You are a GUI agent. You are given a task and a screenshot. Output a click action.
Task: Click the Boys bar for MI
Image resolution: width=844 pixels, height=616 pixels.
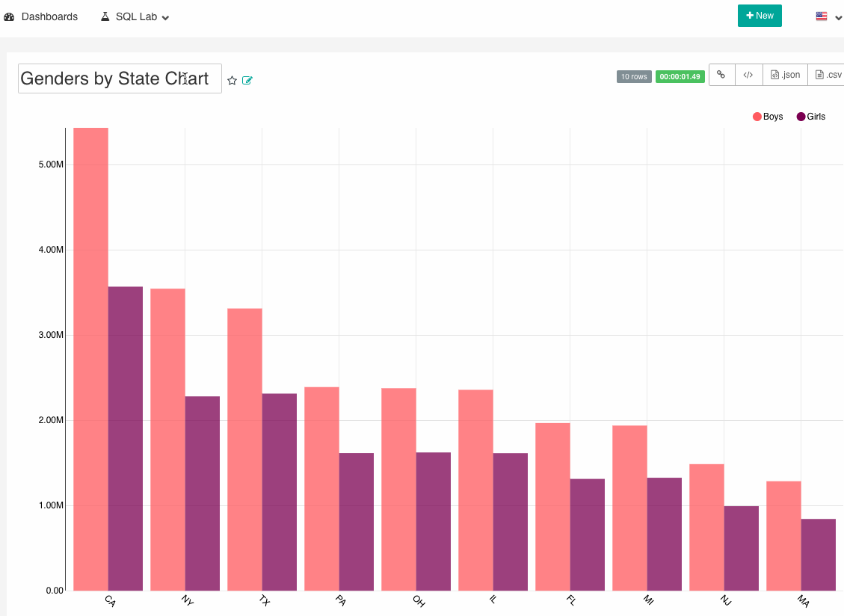[x=629, y=508]
